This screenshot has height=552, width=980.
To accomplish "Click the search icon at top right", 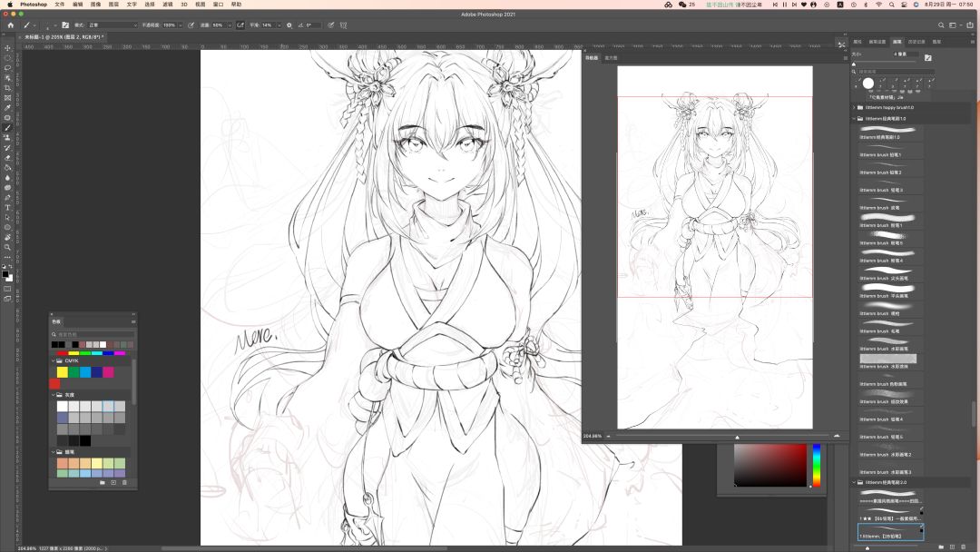I will pyautogui.click(x=941, y=25).
